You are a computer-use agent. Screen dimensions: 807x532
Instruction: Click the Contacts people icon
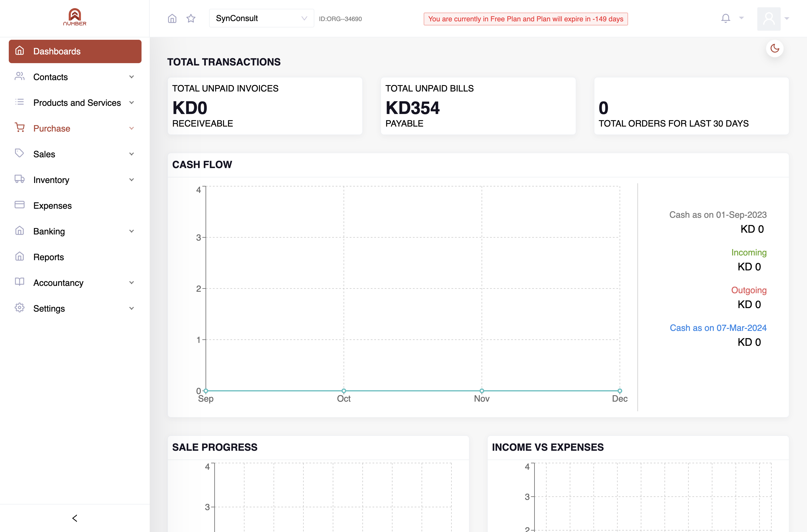coord(20,77)
